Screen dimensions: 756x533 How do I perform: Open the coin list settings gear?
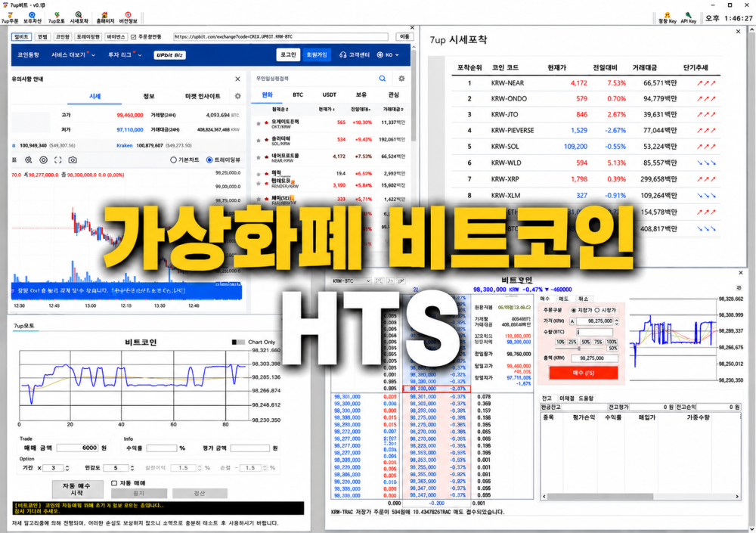coord(401,79)
